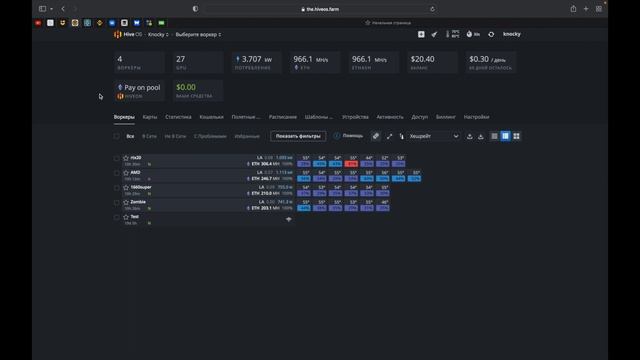Switch to the Статистика tab
640x360 pixels.
tap(178, 117)
